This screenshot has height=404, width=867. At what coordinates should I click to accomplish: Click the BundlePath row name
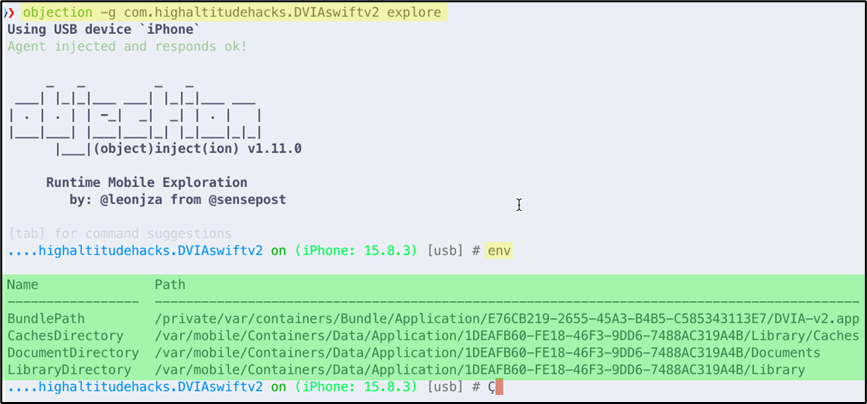click(46, 319)
